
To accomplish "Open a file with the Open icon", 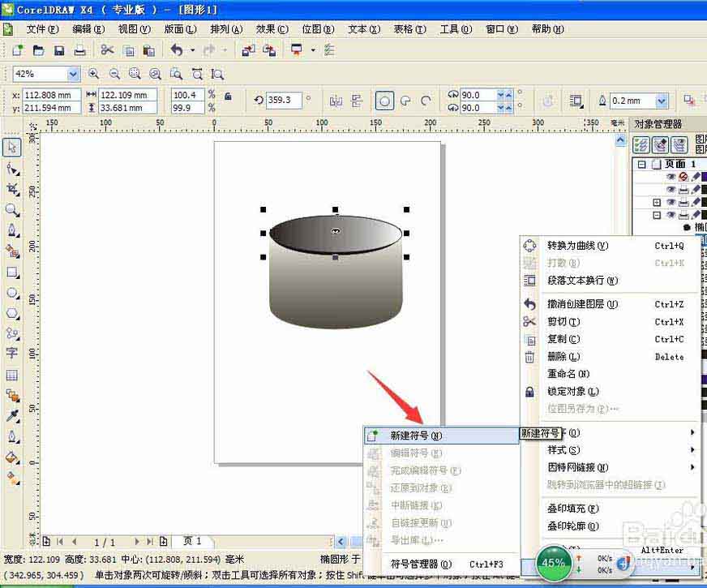I will point(38,50).
